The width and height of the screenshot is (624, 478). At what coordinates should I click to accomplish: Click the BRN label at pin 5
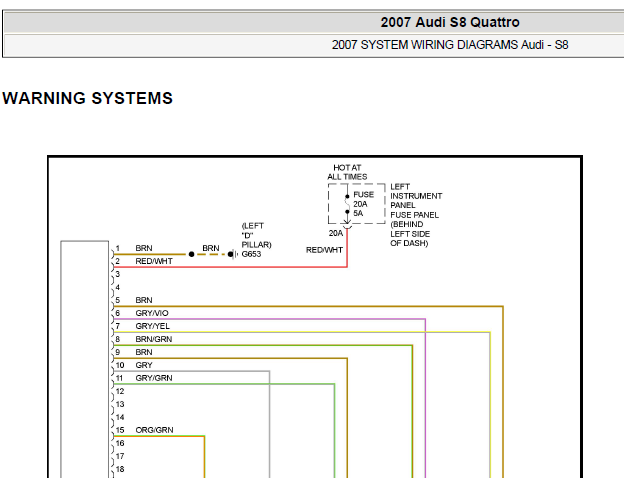coord(144,300)
